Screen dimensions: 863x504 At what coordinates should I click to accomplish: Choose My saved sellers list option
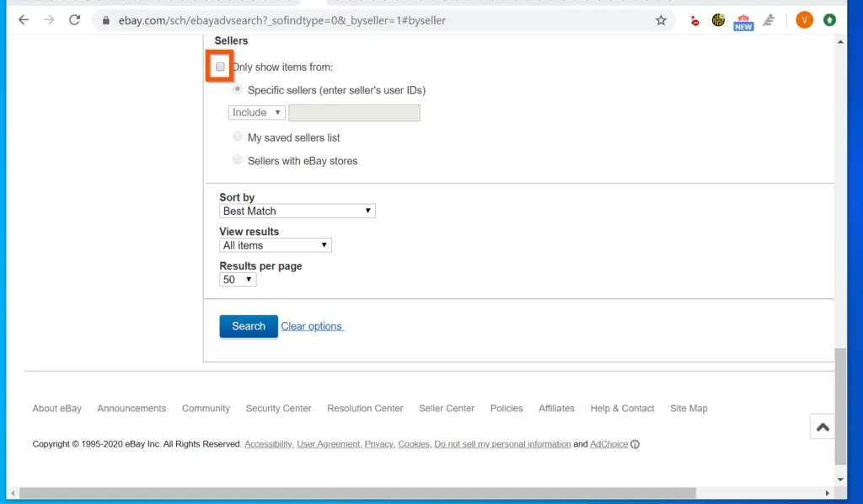click(x=237, y=137)
